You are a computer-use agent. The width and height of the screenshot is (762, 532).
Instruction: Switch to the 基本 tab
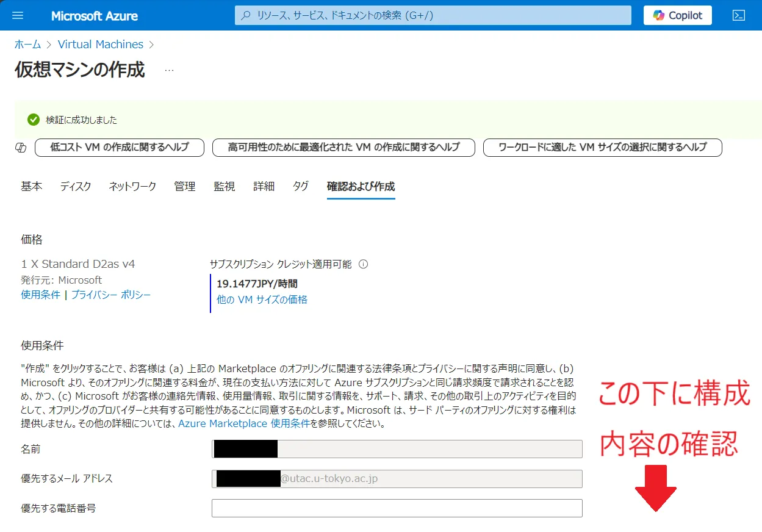click(31, 187)
